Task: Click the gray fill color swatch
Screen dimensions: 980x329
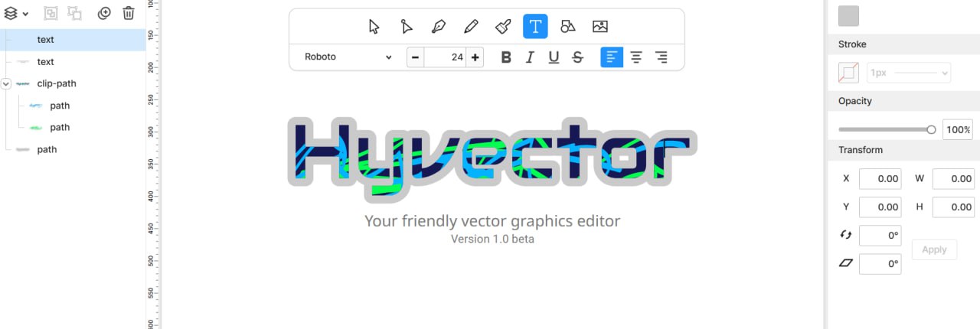Action: [x=848, y=15]
